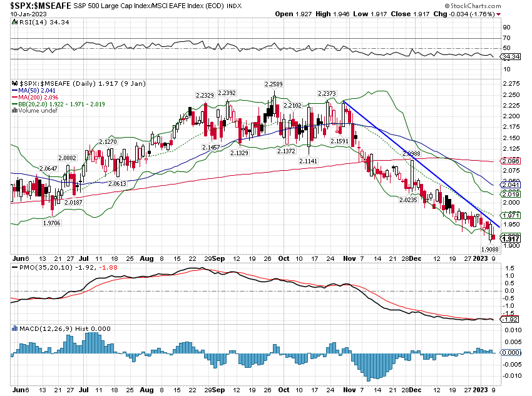The width and height of the screenshot is (532, 396).
Task: Click the red line marker beside MA(200)
Action: coord(14,98)
